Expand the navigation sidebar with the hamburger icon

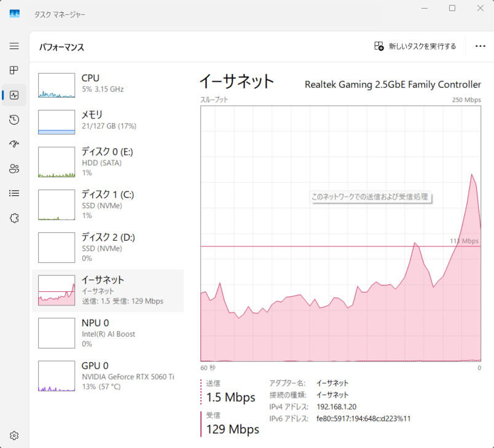[x=14, y=45]
